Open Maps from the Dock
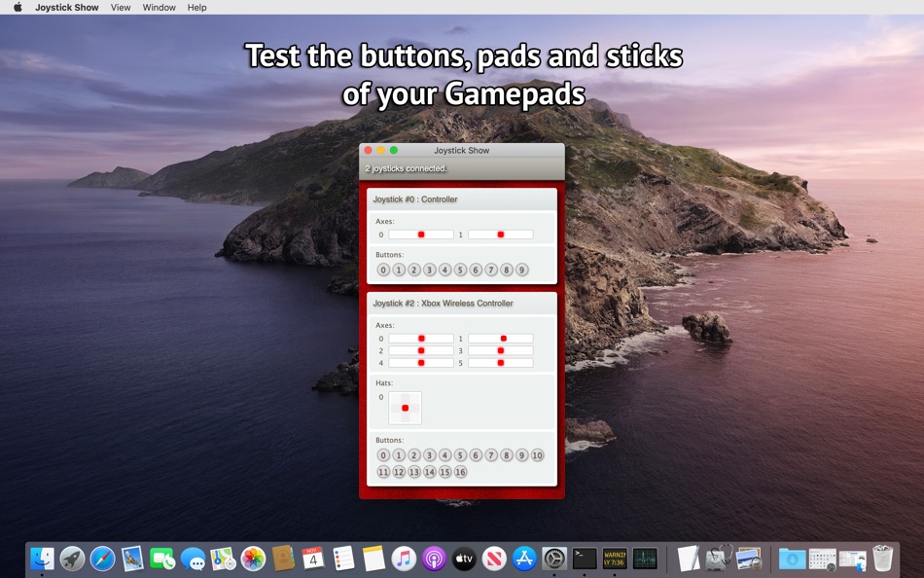The width and height of the screenshot is (924, 578). point(223,558)
